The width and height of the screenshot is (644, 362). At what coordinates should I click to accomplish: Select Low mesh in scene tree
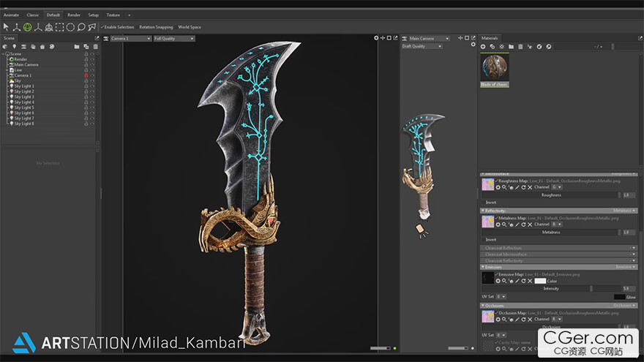tap(18, 70)
